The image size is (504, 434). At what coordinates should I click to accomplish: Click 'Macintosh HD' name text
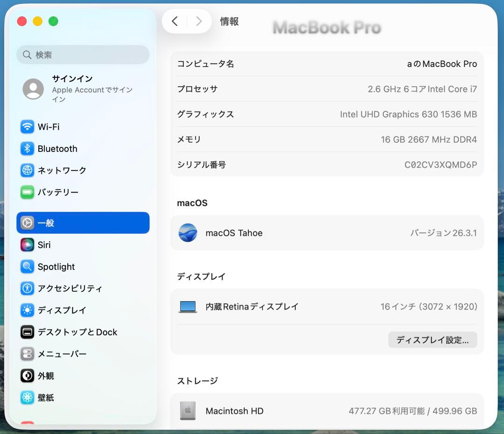click(x=234, y=411)
